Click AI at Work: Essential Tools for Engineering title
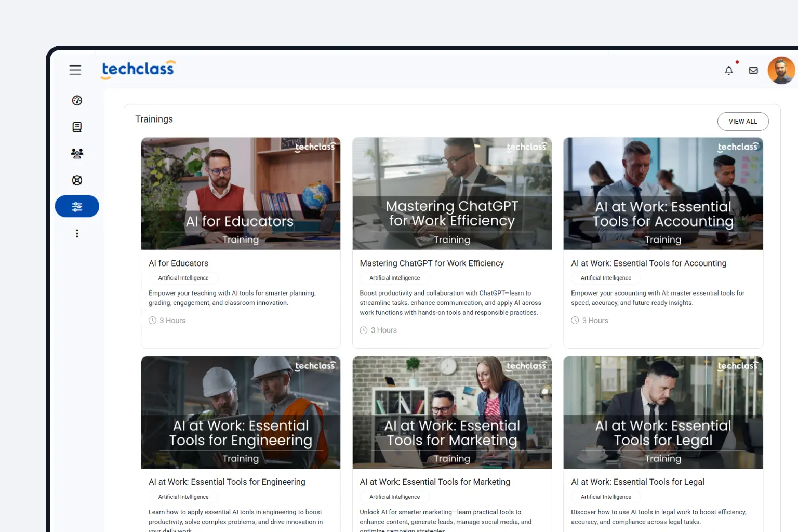This screenshot has width=798, height=532. pyautogui.click(x=227, y=482)
